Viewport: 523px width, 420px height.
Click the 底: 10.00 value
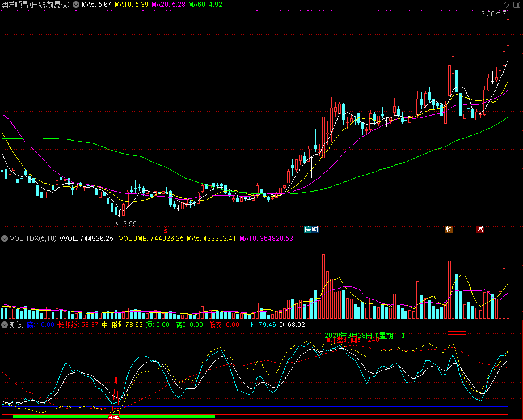pos(40,325)
